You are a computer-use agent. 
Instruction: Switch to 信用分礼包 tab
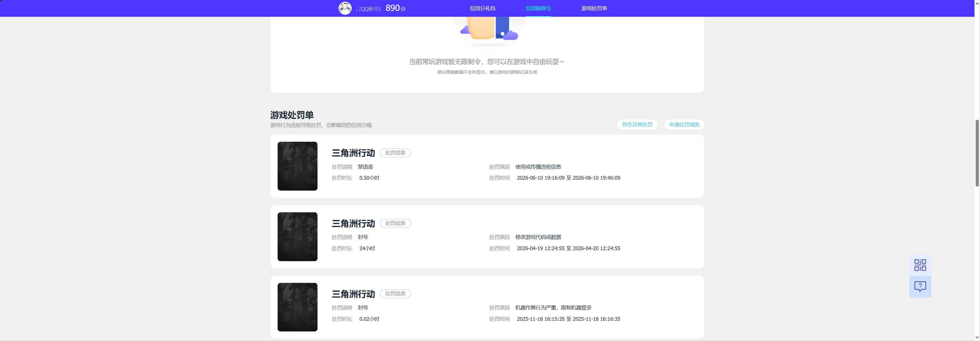click(482, 8)
